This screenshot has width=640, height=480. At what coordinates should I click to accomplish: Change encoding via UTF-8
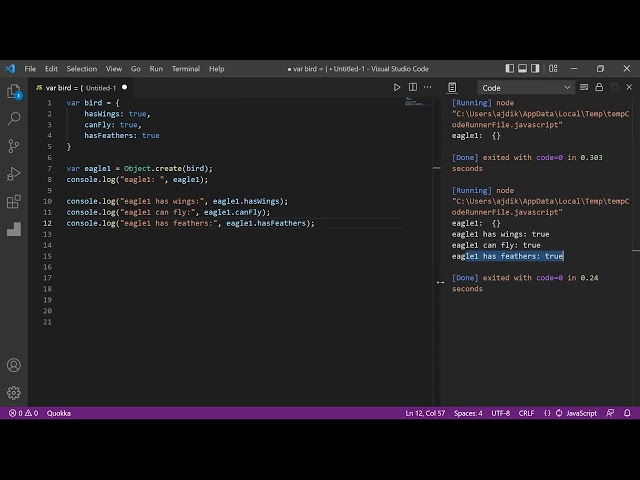tap(500, 413)
